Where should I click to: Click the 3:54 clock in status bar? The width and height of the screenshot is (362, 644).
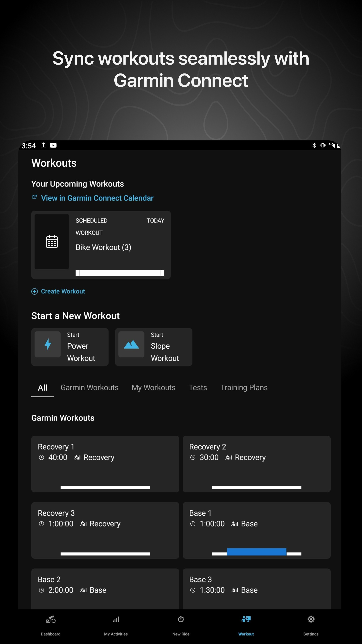click(x=29, y=146)
